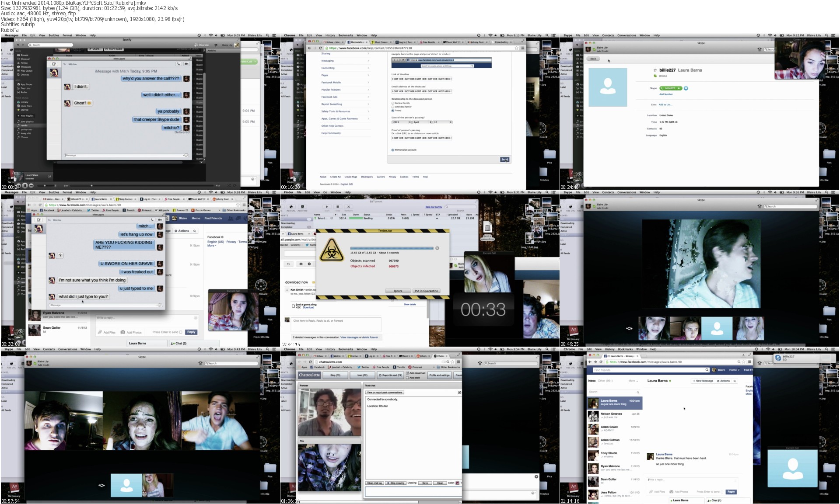Image resolution: width=840 pixels, height=504 pixels.
Task: Click Ignore in the Trojan.tcp dialog
Action: pyautogui.click(x=398, y=291)
